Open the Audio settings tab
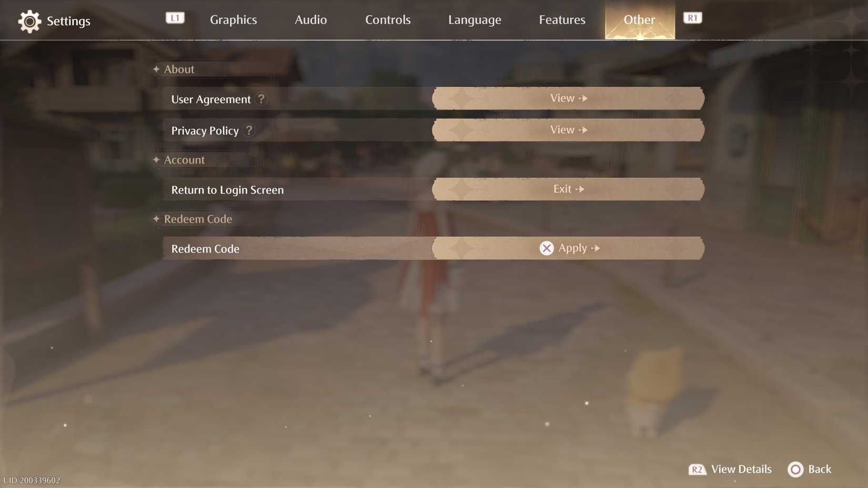 (310, 20)
